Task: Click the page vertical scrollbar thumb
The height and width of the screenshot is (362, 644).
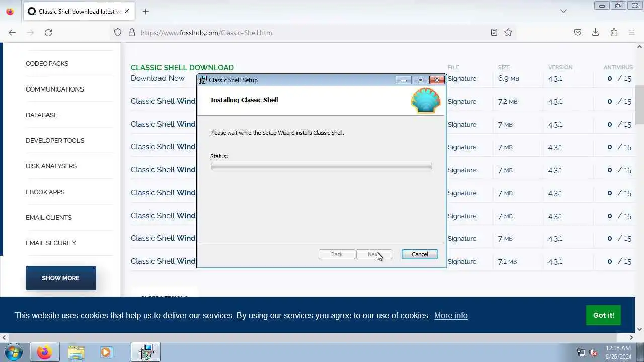Action: pos(640,105)
